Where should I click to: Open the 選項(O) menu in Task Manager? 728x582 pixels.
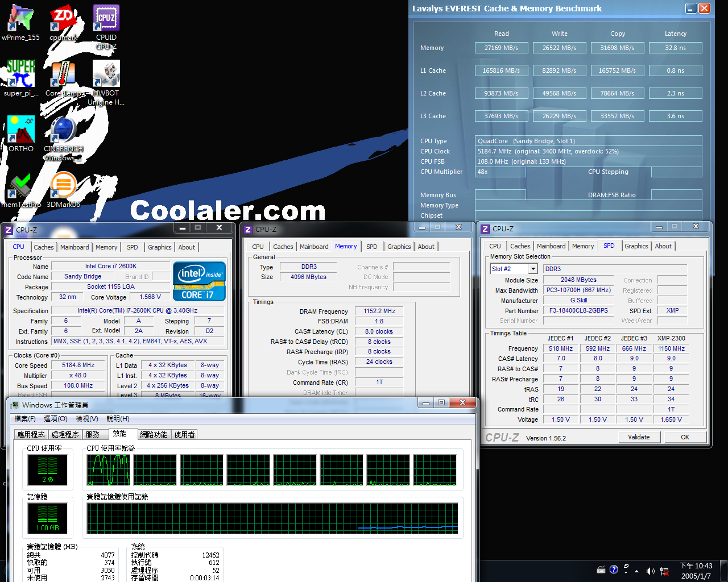coord(56,419)
